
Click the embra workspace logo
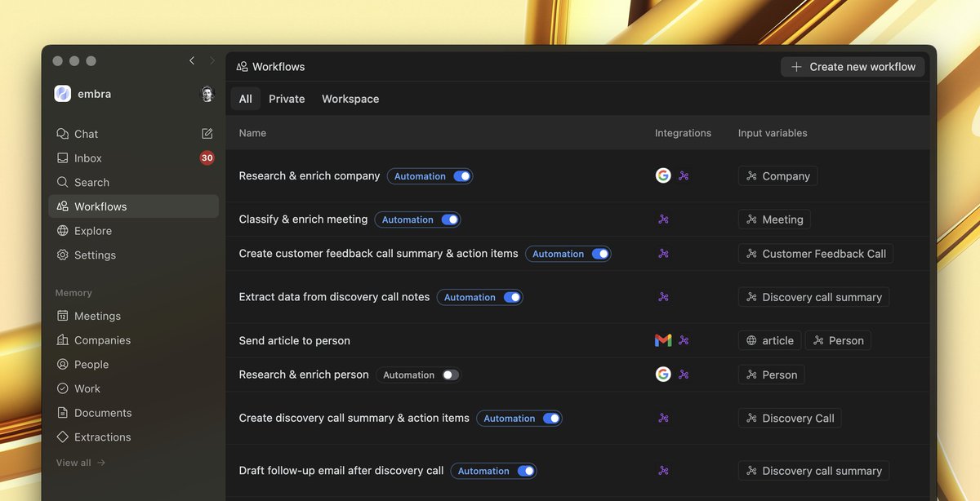(63, 94)
